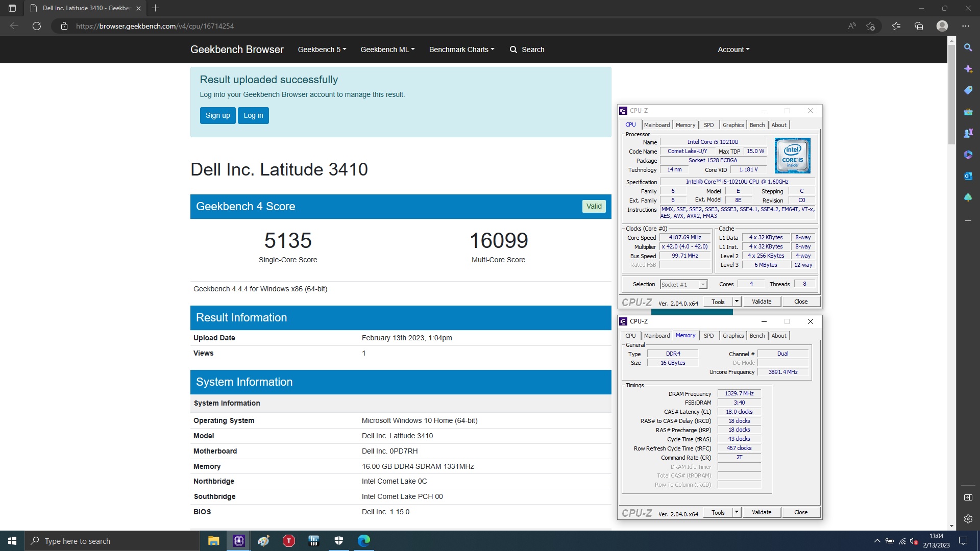Show hidden system tray icons
The height and width of the screenshot is (551, 980).
877,541
